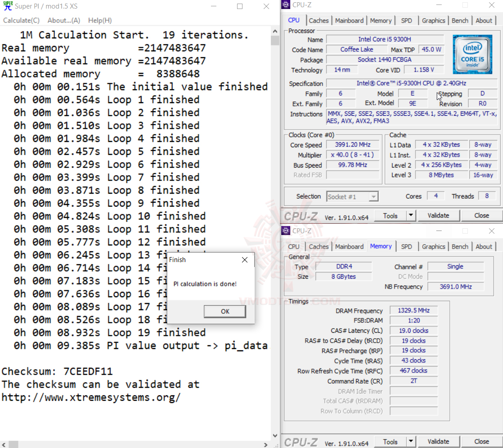Select CPU tab in bottom CPU-Z window

(x=293, y=246)
